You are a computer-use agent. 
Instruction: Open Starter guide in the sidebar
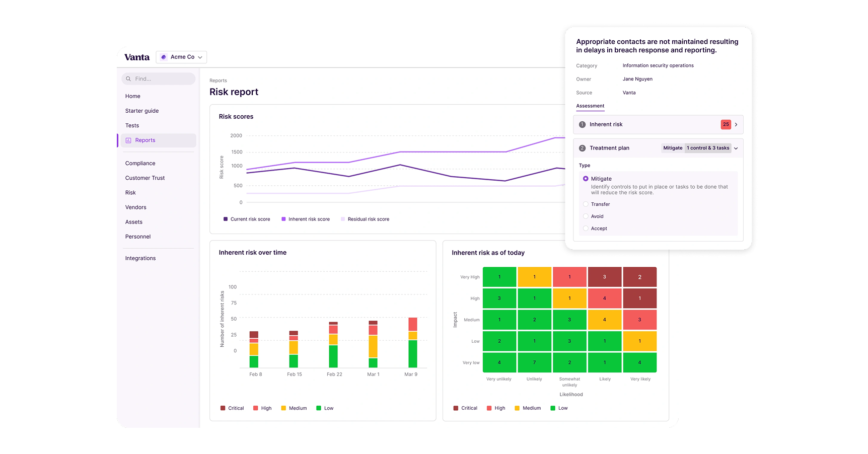[x=142, y=111]
